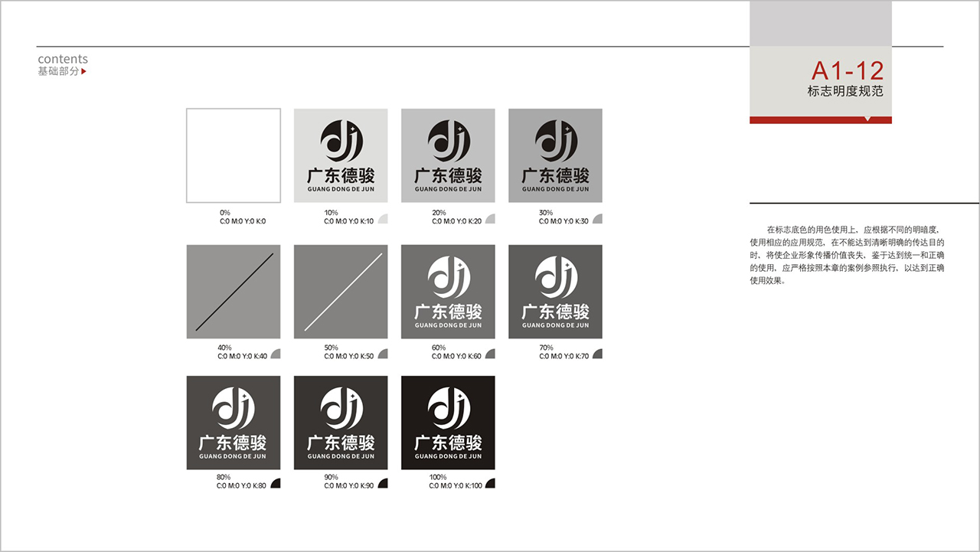
Task: Click the red A1-12 page code
Action: 848,71
